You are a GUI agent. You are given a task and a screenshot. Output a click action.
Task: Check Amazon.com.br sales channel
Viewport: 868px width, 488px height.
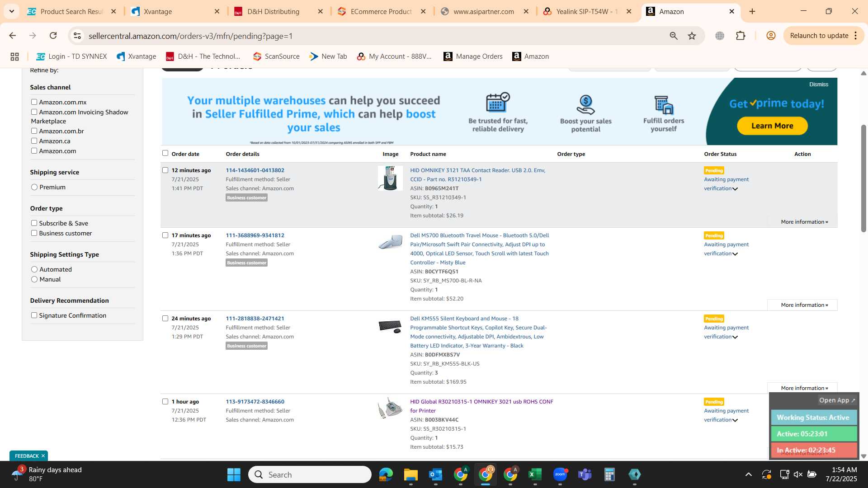click(34, 131)
